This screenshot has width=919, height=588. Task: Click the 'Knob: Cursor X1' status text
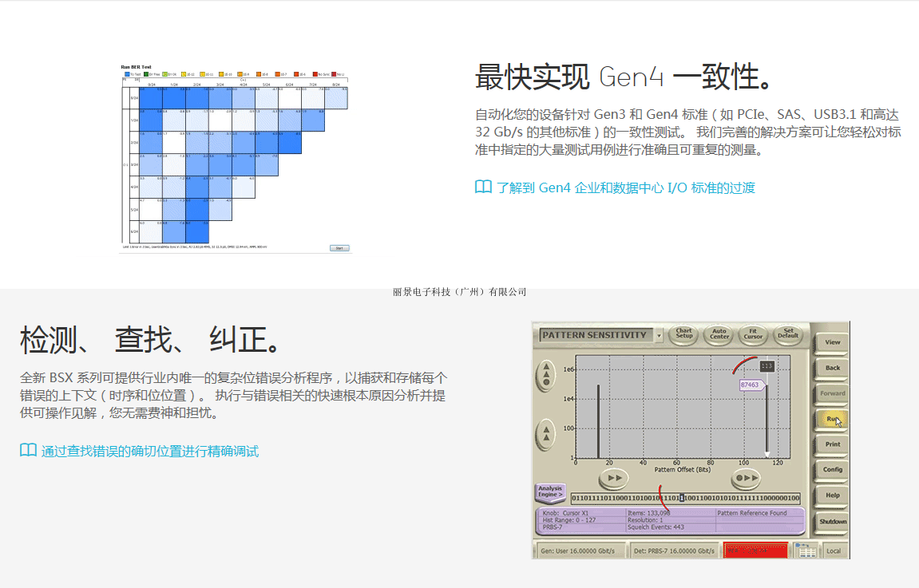click(565, 513)
